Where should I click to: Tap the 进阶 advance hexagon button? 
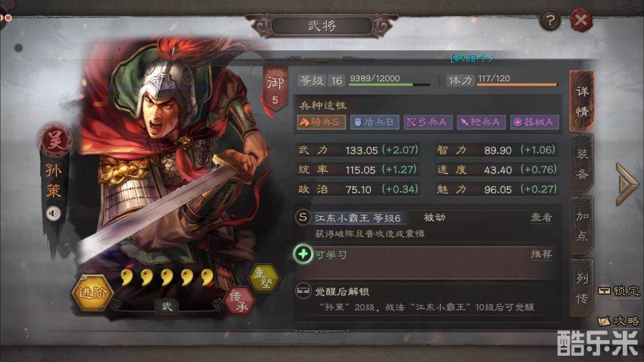[92, 292]
